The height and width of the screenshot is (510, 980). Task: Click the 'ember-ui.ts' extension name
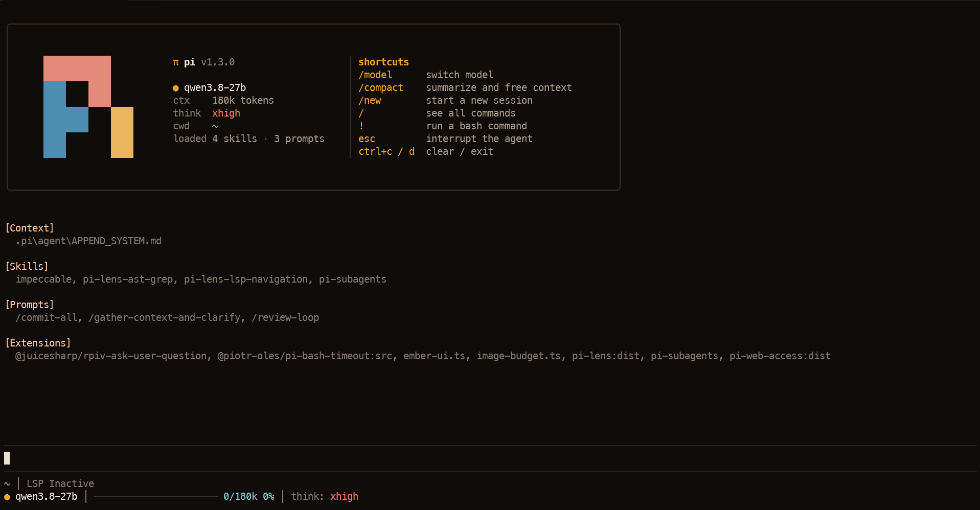tap(434, 356)
